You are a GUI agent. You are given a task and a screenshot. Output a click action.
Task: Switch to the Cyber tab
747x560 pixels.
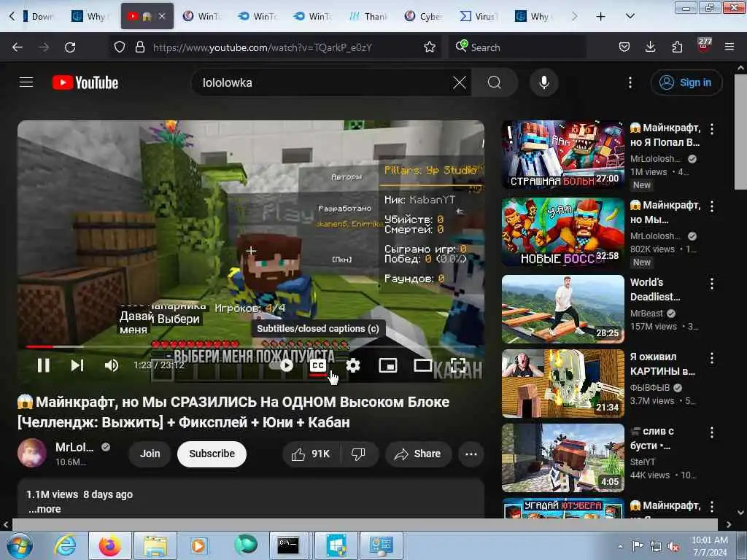424,17
